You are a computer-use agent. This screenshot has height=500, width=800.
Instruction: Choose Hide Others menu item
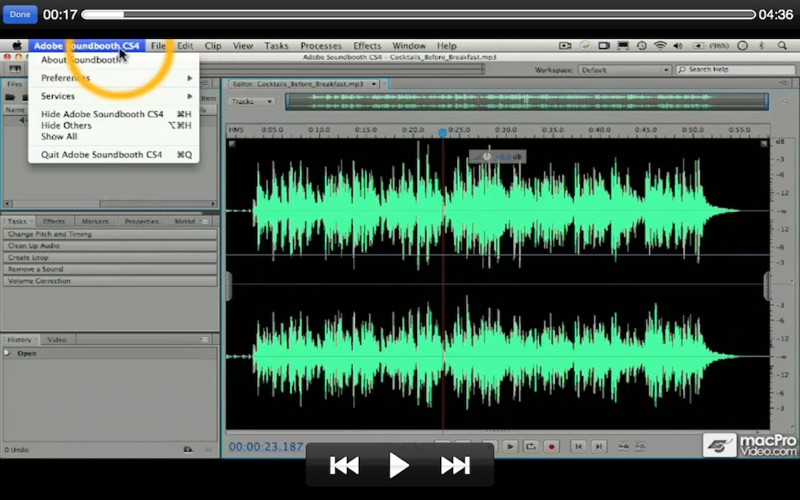pos(113,125)
